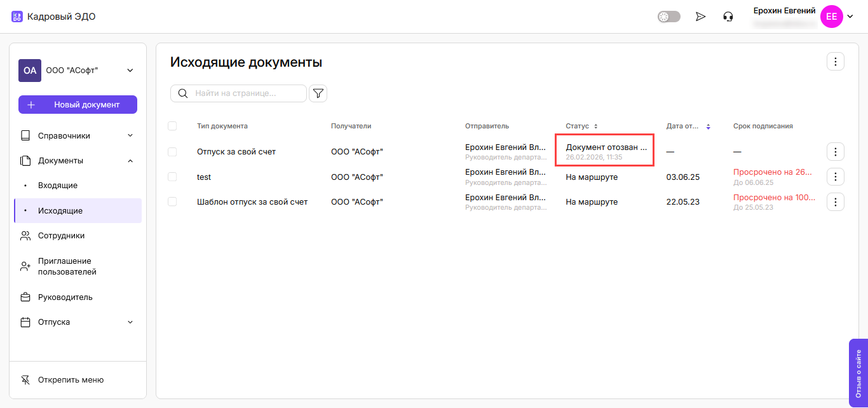The width and height of the screenshot is (868, 408).
Task: Click the Найти на странице search field
Action: 247,93
